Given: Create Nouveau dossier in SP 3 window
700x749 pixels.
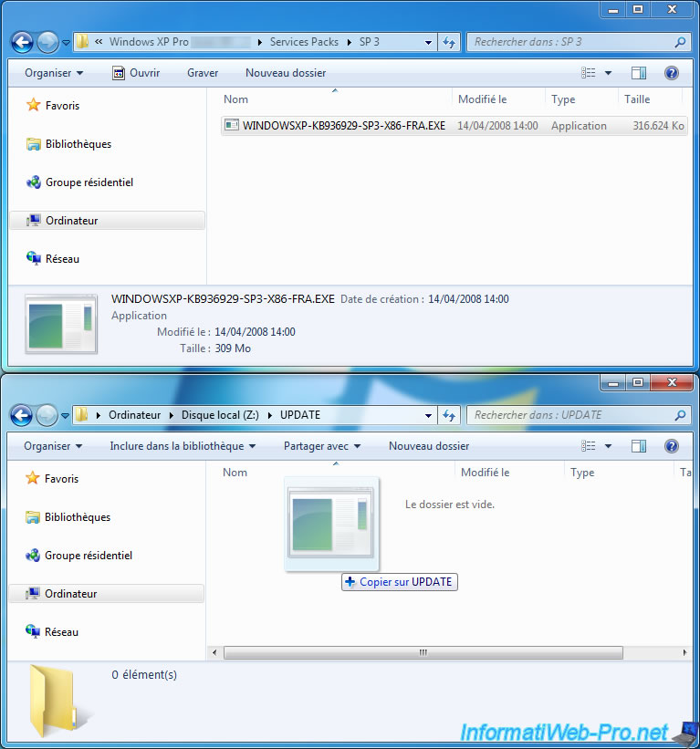Looking at the screenshot, I should pos(286,73).
